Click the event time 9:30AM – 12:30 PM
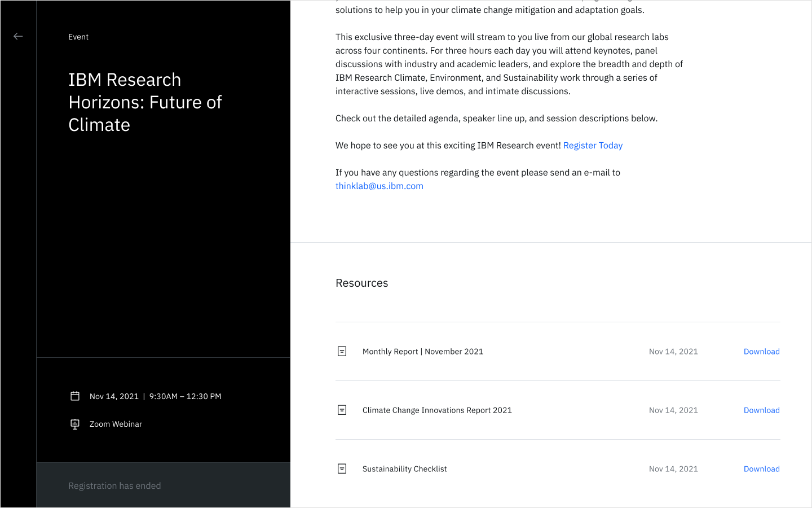812x508 pixels. (x=185, y=396)
